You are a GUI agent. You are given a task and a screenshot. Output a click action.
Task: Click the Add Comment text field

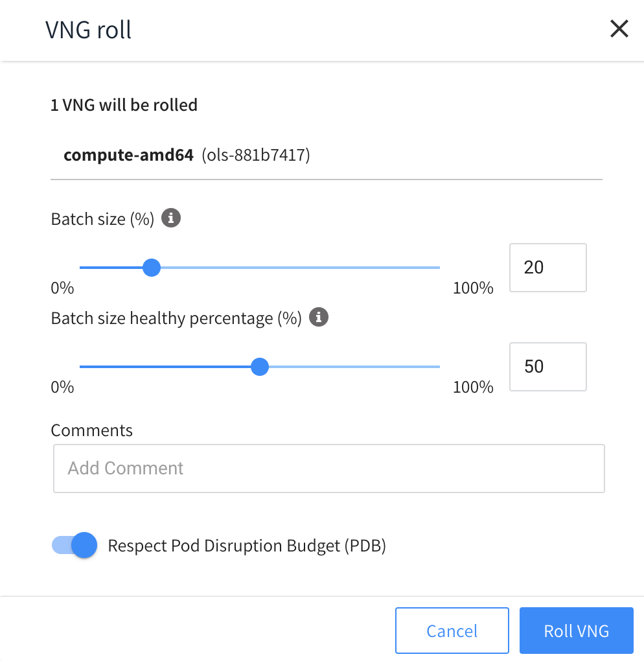328,469
